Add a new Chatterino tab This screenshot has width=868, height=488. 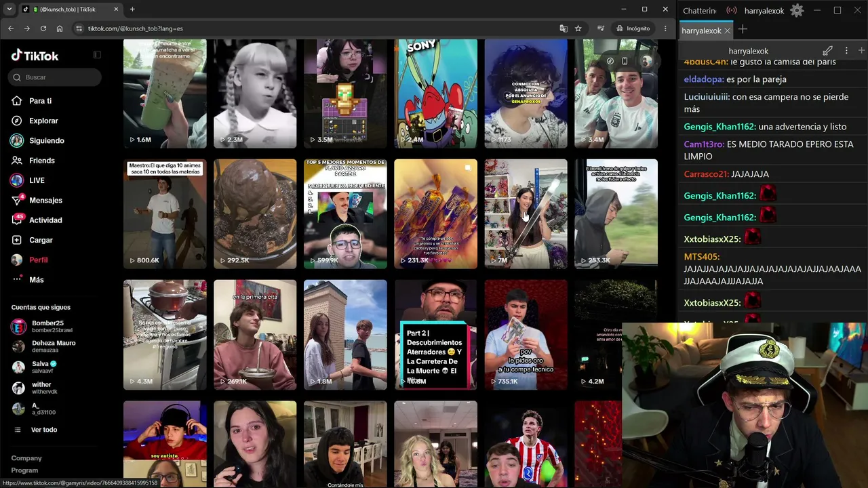743,29
